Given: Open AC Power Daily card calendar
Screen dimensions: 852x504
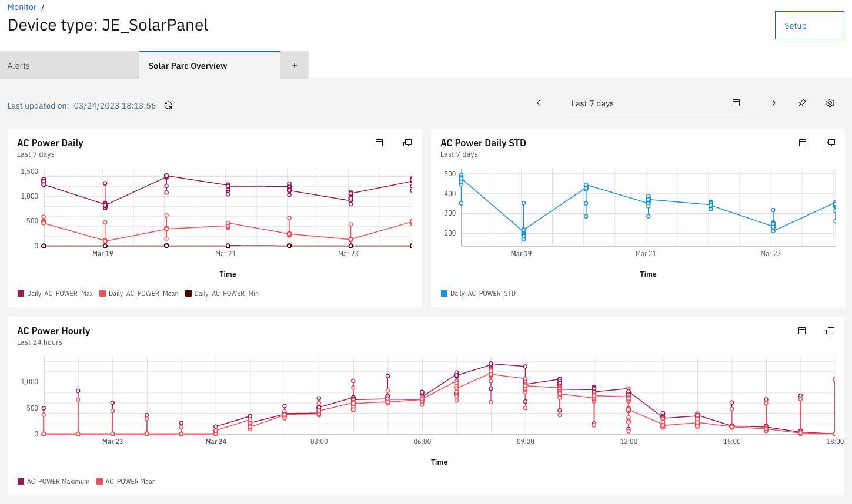Looking at the screenshot, I should coord(379,143).
